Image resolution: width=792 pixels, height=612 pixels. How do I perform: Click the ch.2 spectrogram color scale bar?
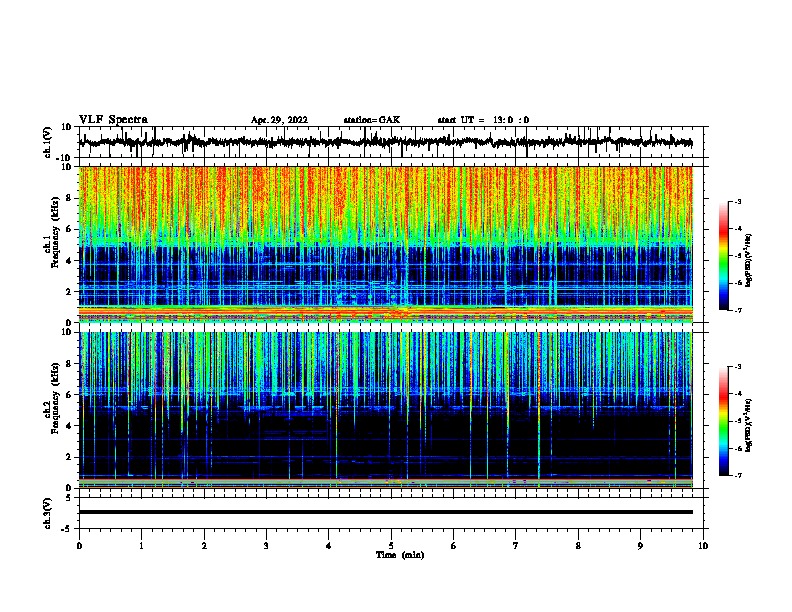pyautogui.click(x=724, y=421)
